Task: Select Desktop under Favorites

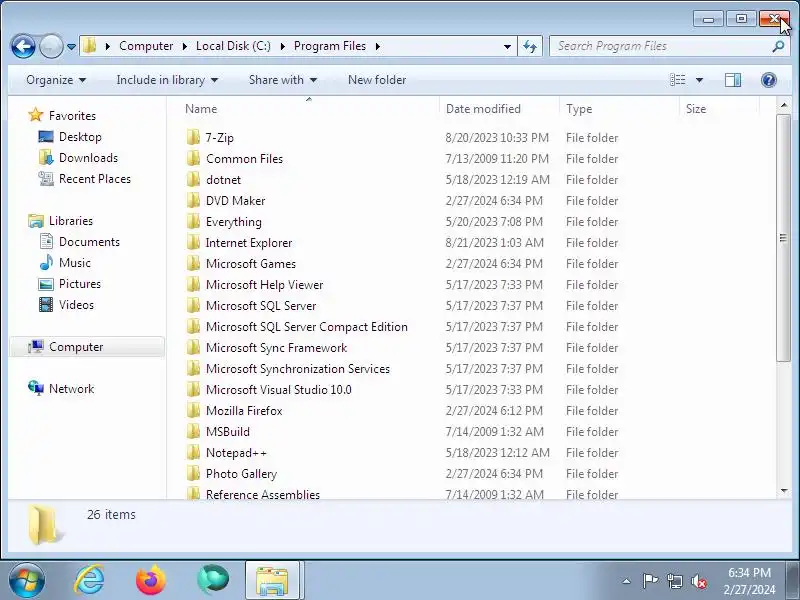Action: coord(80,137)
